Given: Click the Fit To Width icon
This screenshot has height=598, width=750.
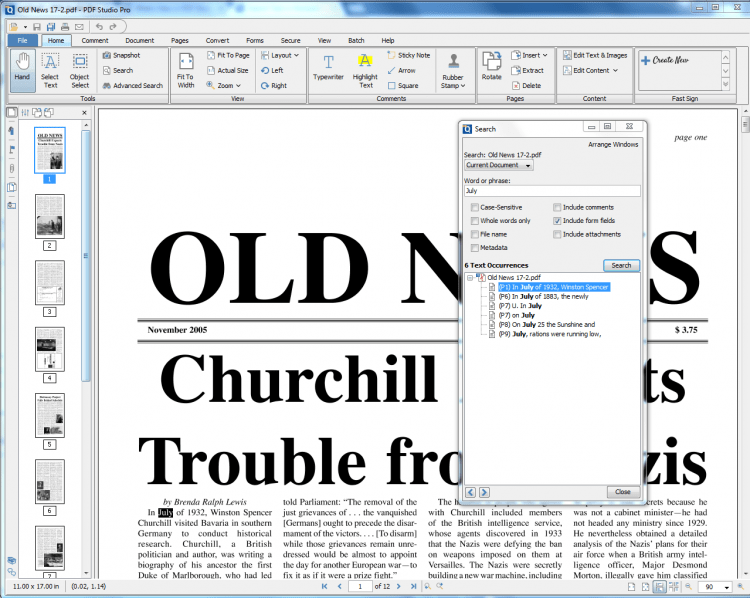Looking at the screenshot, I should (185, 68).
